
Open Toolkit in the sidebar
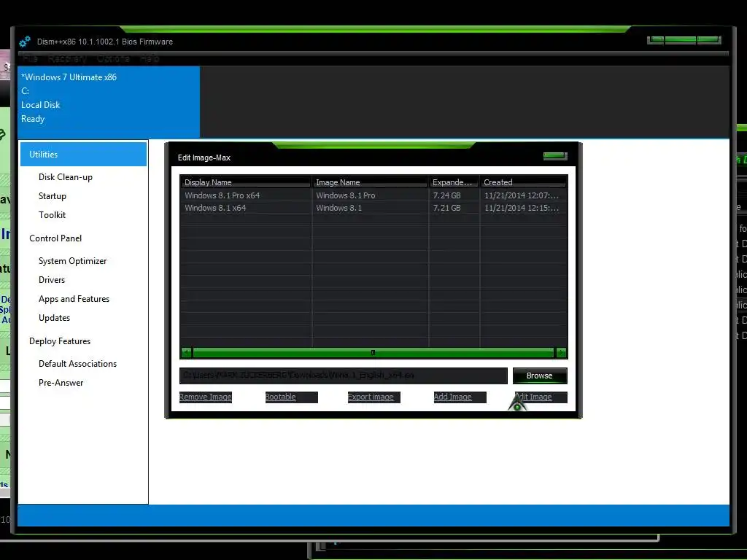pyautogui.click(x=52, y=215)
